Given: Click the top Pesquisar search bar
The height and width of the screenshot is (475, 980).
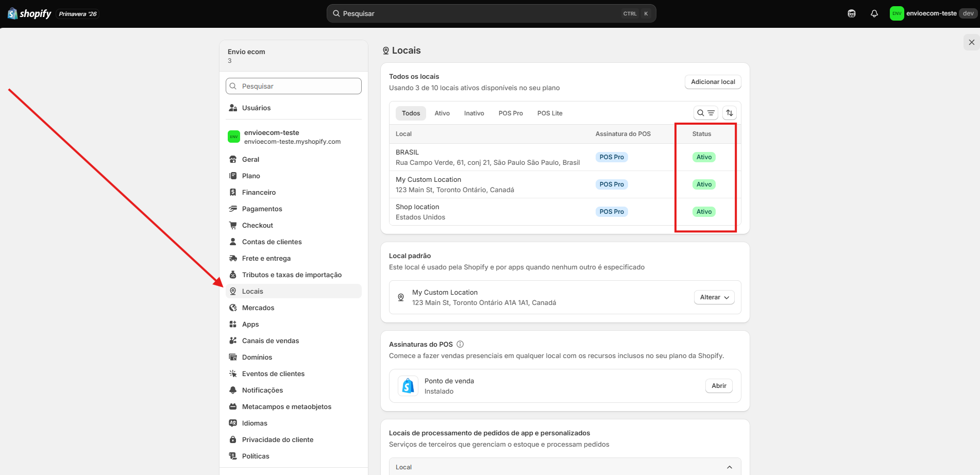Looking at the screenshot, I should tap(491, 13).
